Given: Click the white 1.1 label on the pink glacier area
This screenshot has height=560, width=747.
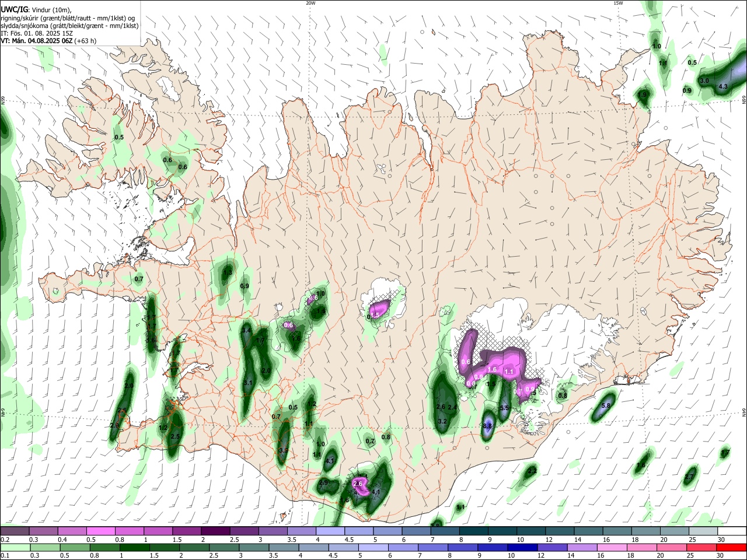Looking at the screenshot, I should tap(509, 372).
